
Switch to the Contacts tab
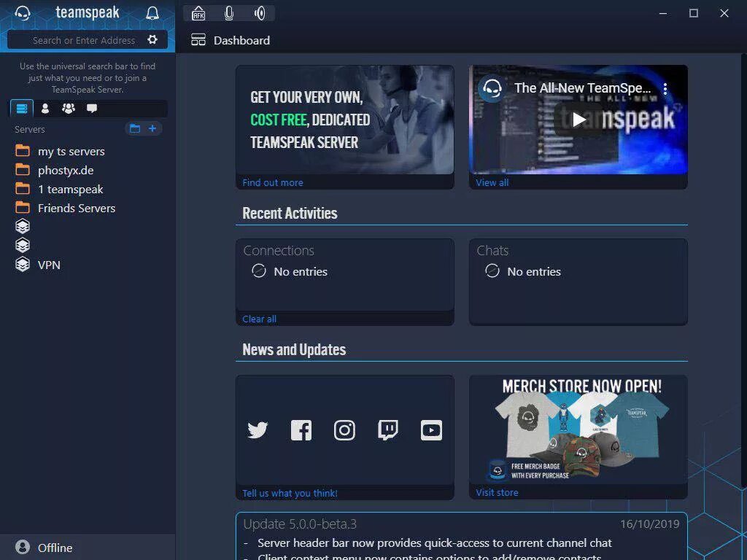(45, 109)
